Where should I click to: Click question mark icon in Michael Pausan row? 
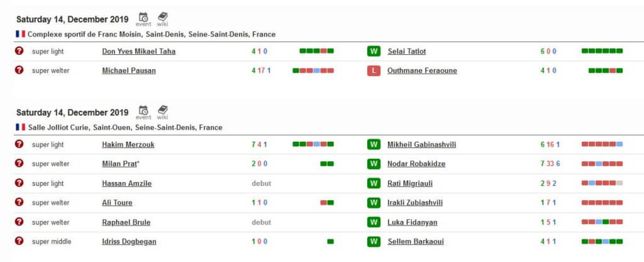pyautogui.click(x=19, y=70)
